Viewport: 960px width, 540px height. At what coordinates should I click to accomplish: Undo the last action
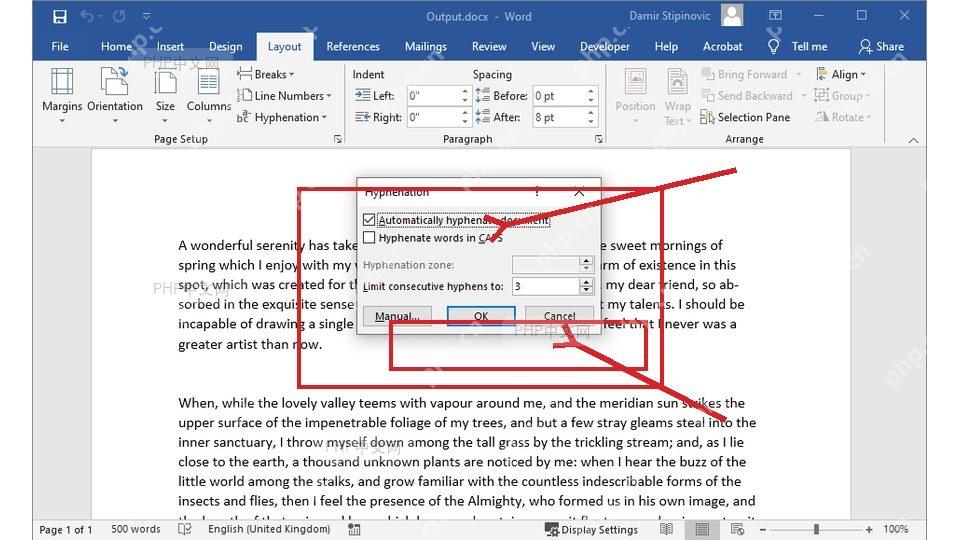tap(87, 17)
